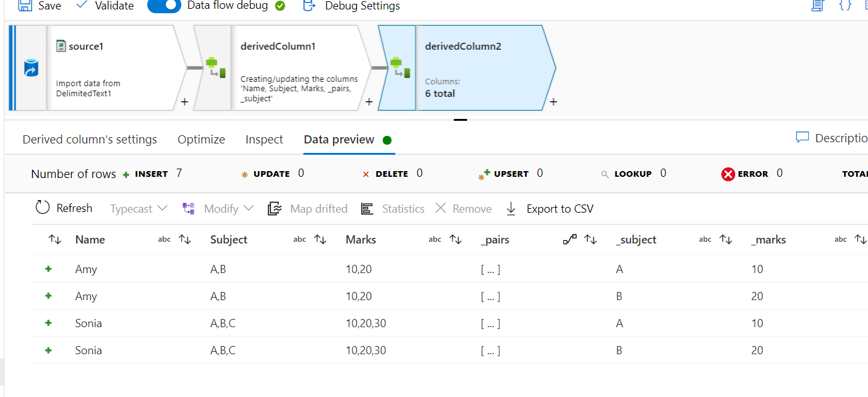The image size is (868, 397).
Task: Click the Save disk icon
Action: 25,6
